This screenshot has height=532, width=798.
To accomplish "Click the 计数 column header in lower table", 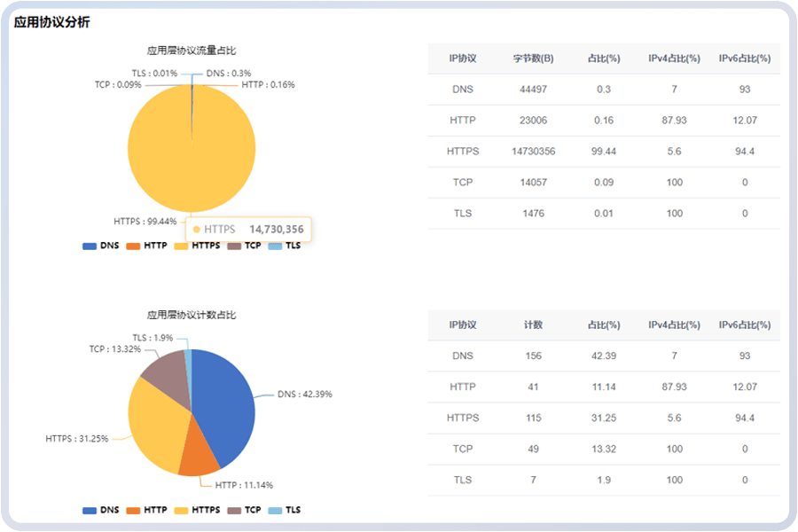I will click(x=533, y=325).
